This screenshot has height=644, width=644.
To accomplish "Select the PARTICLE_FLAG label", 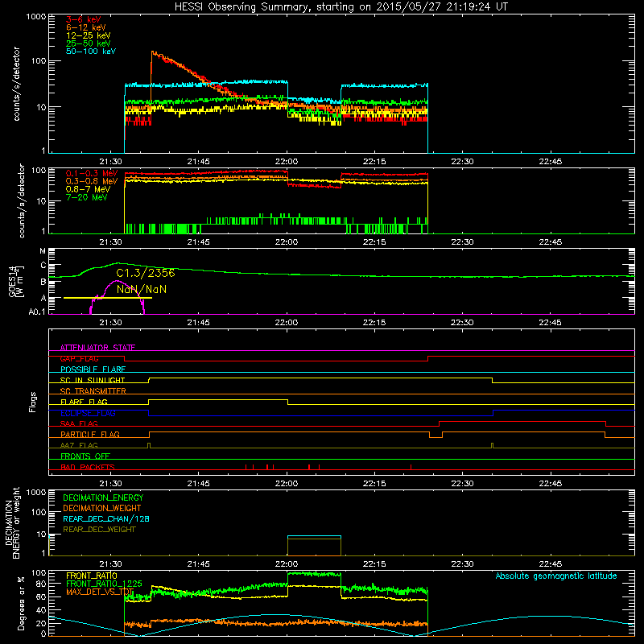I will click(90, 434).
